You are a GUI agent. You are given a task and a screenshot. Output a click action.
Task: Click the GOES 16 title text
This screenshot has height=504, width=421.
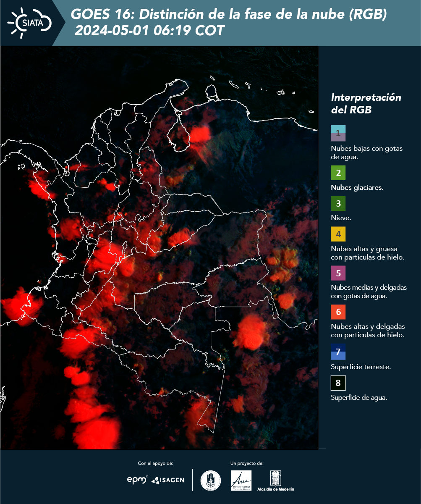pos(229,15)
